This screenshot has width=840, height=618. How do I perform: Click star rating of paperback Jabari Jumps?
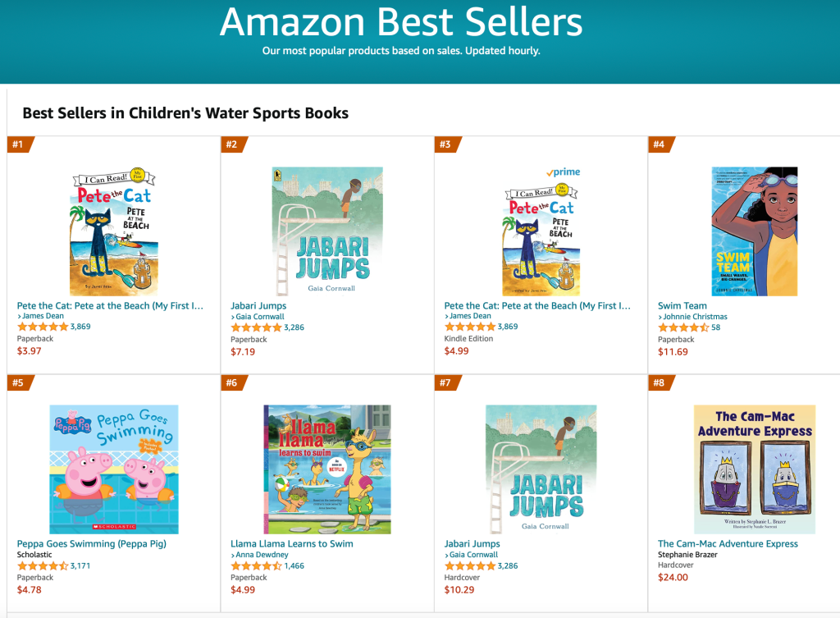[256, 327]
